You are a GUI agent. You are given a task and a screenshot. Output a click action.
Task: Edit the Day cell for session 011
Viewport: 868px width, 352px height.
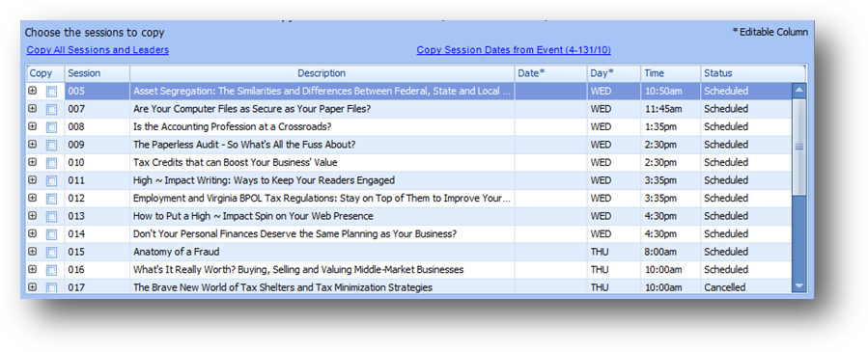[614, 180]
